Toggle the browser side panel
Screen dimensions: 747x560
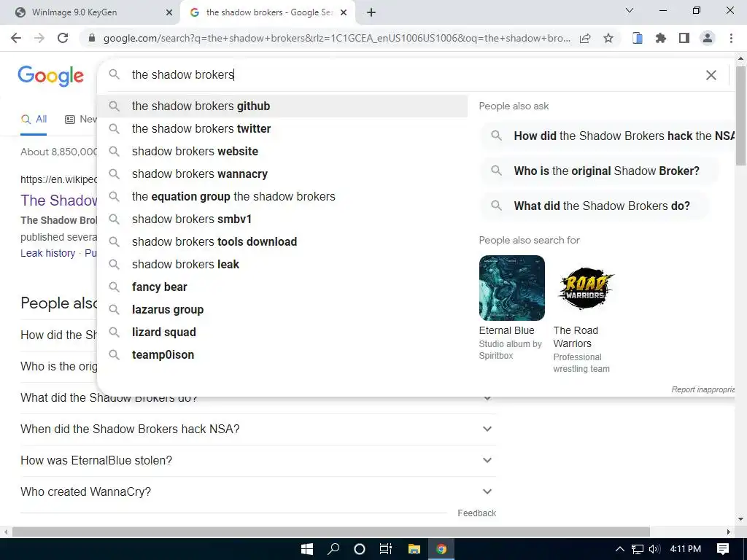[684, 38]
